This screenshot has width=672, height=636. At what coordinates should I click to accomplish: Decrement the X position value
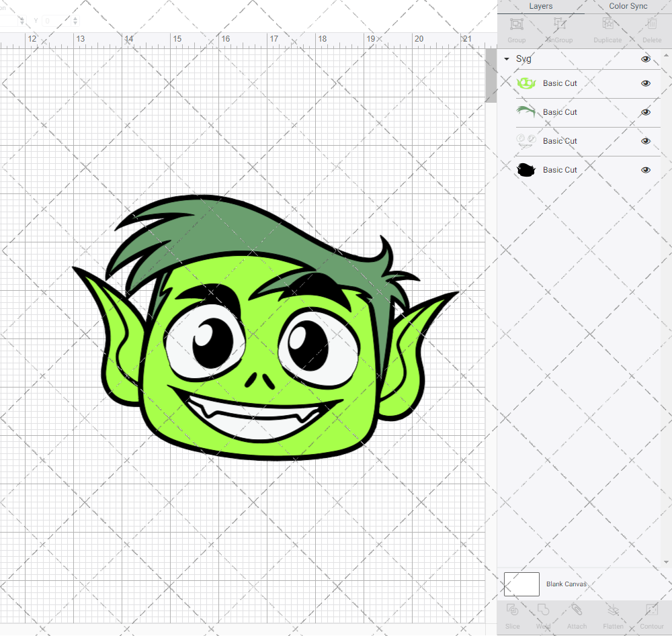point(22,24)
